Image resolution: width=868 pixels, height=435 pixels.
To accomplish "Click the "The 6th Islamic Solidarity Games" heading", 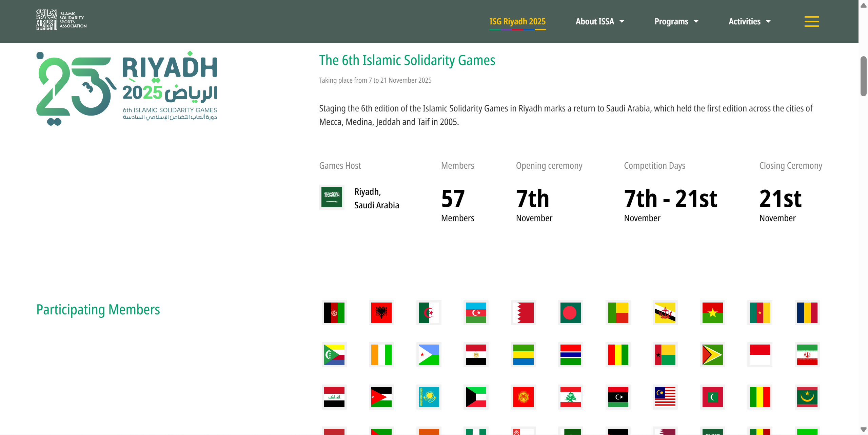I will tap(407, 60).
